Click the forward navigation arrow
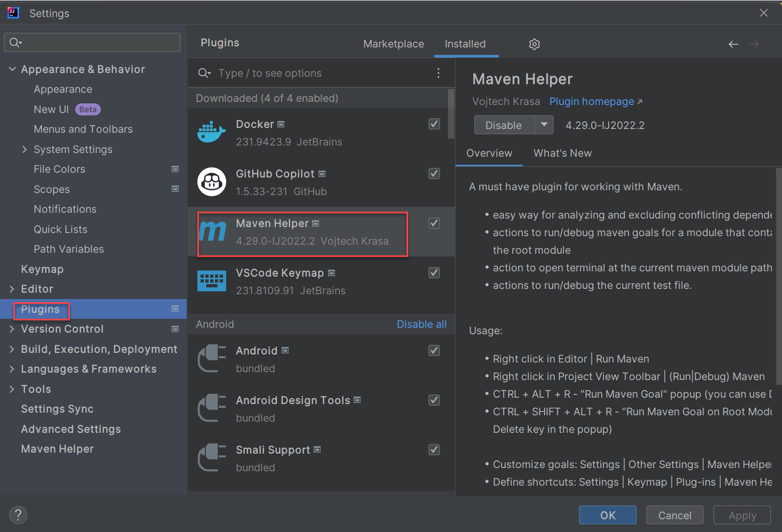This screenshot has width=782, height=532. click(x=754, y=44)
